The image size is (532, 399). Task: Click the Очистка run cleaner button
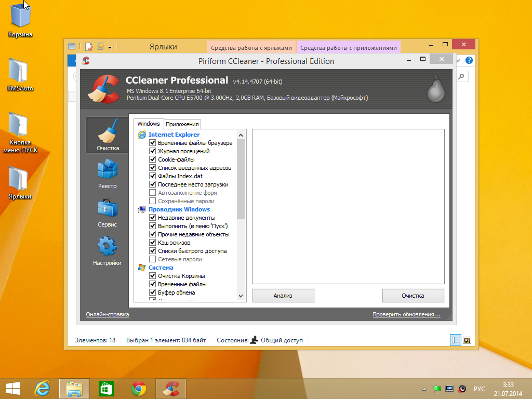(x=413, y=296)
